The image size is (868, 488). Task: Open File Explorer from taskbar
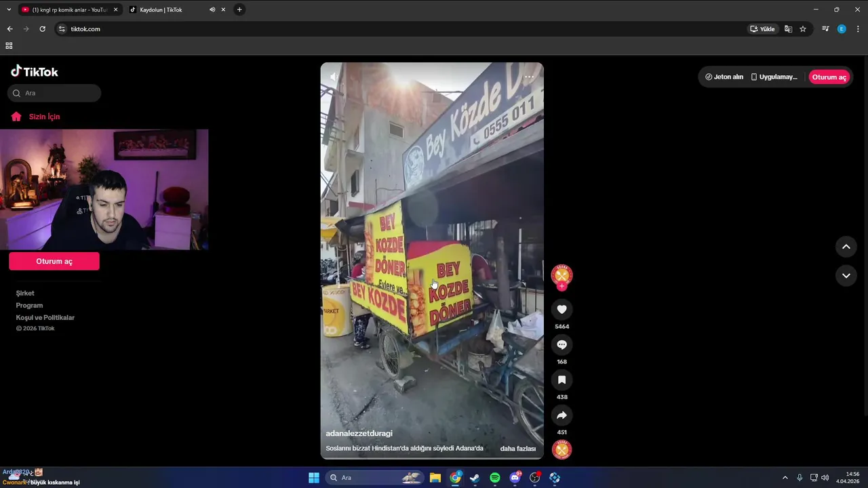click(x=435, y=478)
